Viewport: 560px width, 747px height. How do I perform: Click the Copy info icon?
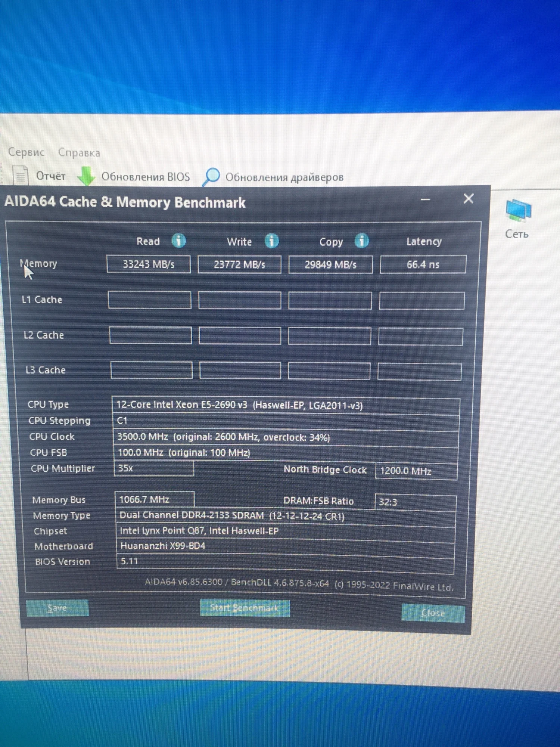pos(361,241)
